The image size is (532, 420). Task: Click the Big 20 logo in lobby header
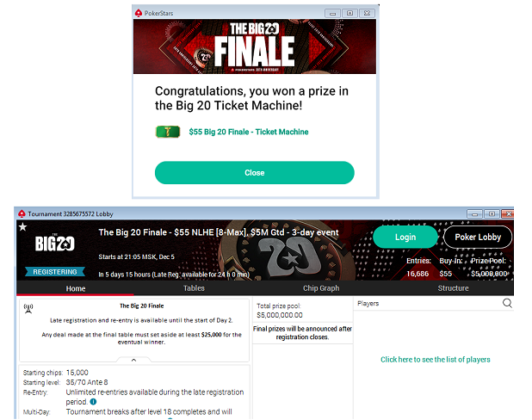point(54,243)
